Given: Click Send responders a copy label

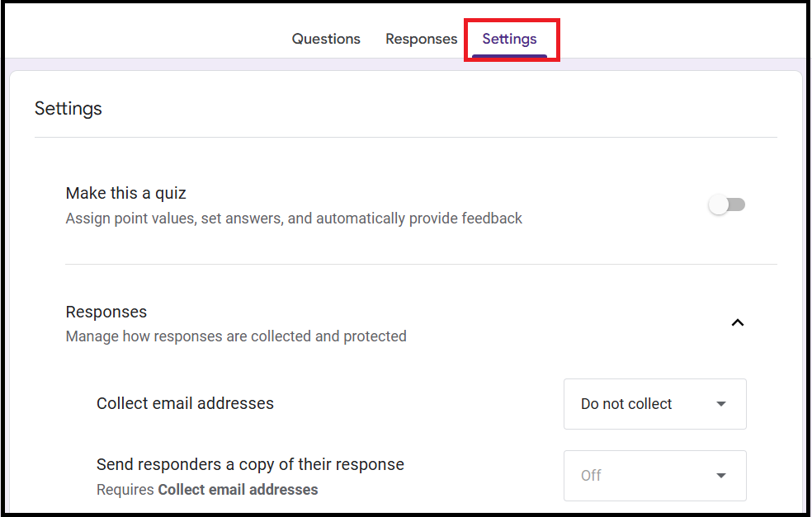Looking at the screenshot, I should click(x=250, y=464).
